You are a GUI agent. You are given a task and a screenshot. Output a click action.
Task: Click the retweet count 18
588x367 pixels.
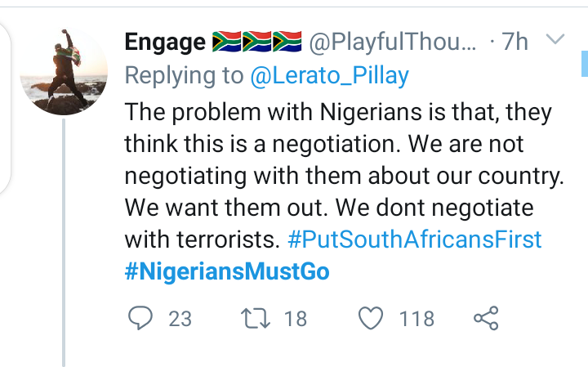click(295, 318)
